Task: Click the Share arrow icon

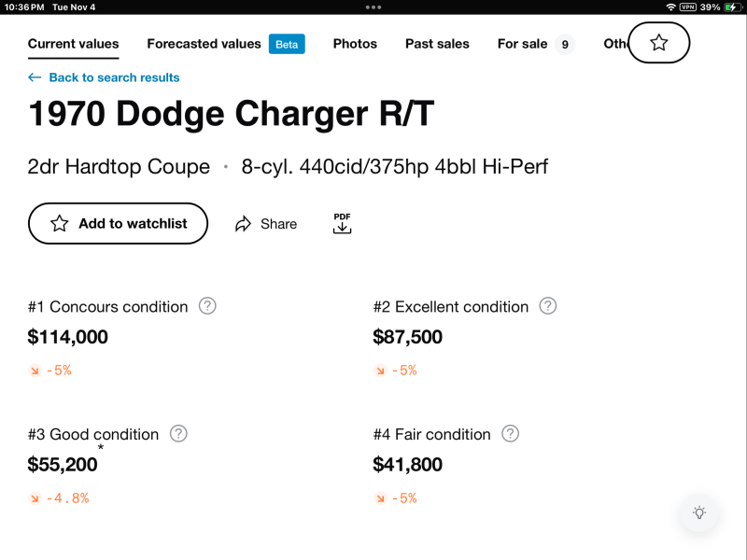Action: (x=244, y=224)
